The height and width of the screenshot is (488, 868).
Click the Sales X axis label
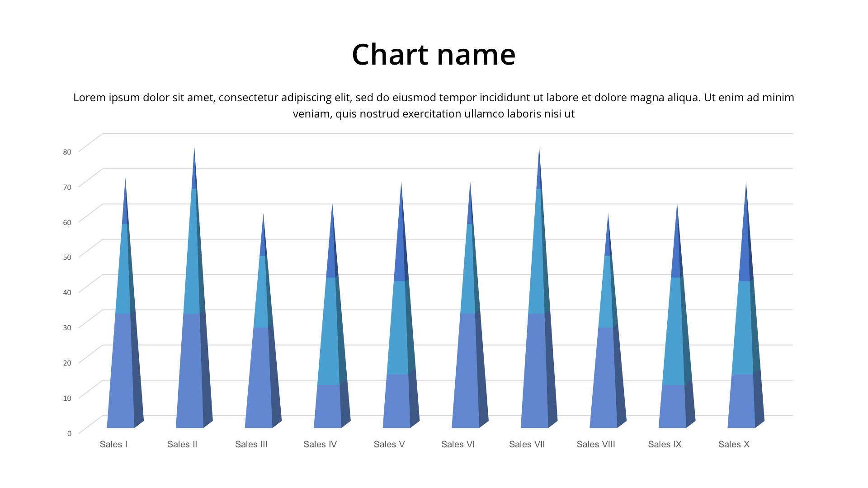[734, 444]
